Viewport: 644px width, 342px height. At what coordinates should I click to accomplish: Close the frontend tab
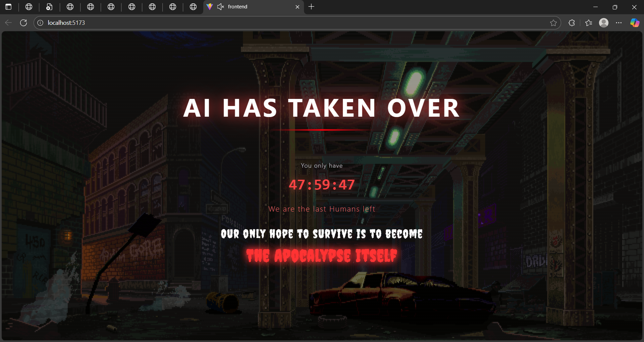(x=298, y=7)
